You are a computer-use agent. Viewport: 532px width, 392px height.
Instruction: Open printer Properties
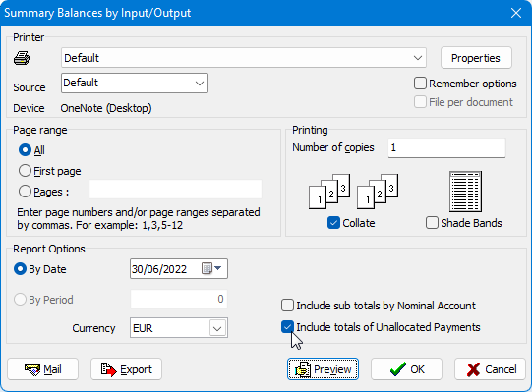476,58
